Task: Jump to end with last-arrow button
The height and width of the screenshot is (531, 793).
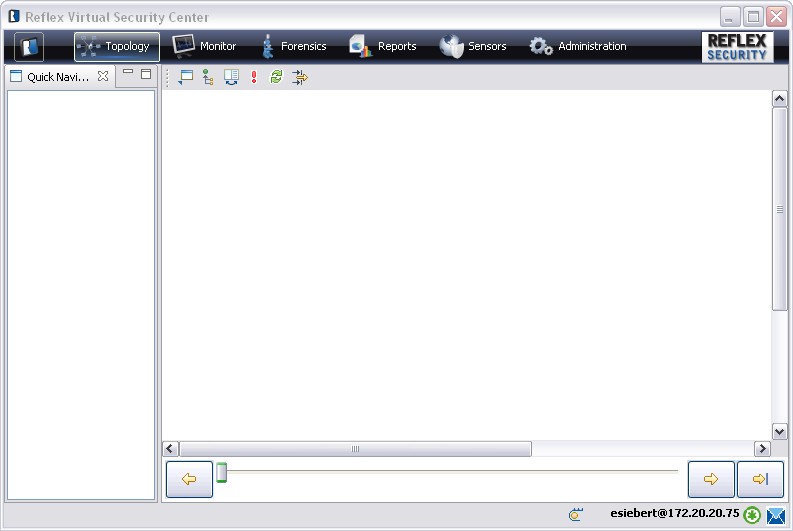Action: 760,480
